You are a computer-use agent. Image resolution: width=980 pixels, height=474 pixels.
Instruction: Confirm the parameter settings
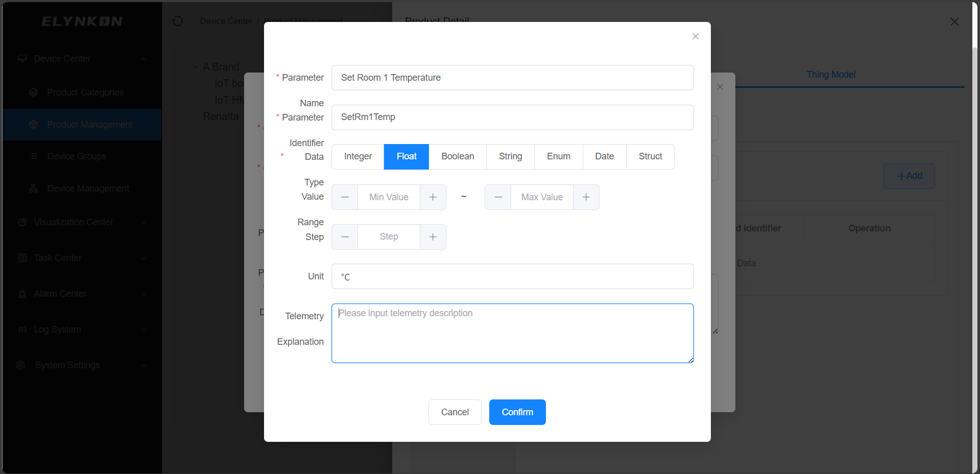[517, 412]
